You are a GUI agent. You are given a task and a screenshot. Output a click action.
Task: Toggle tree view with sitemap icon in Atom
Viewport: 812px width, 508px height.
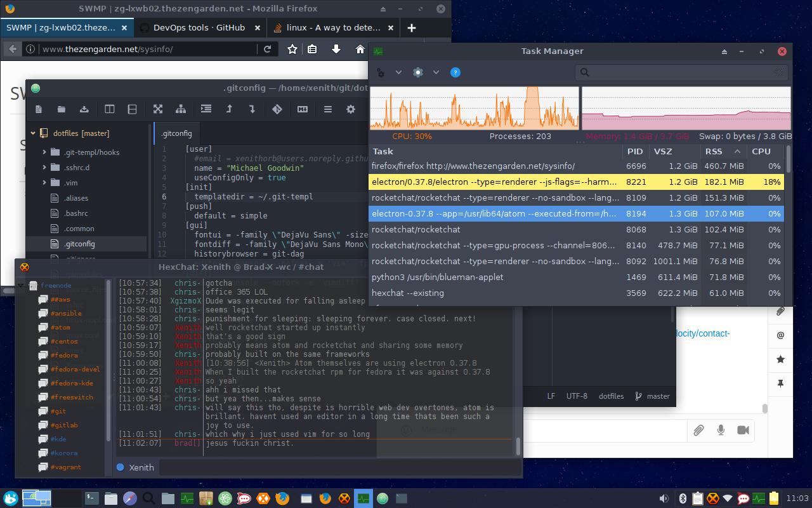[181, 109]
